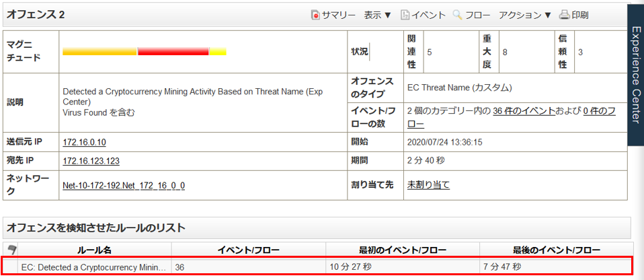The height and width of the screenshot is (280, 644).
Task: Click the duration value 2 分 40 秒
Action: click(426, 160)
